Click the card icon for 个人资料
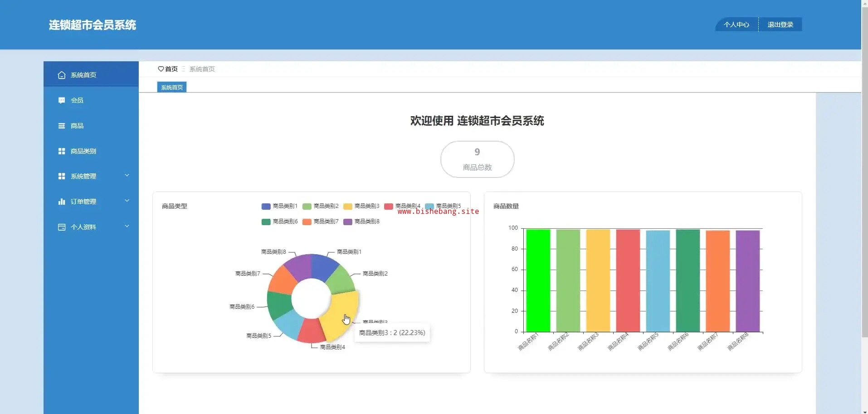Viewport: 868px width, 414px height. click(x=62, y=227)
